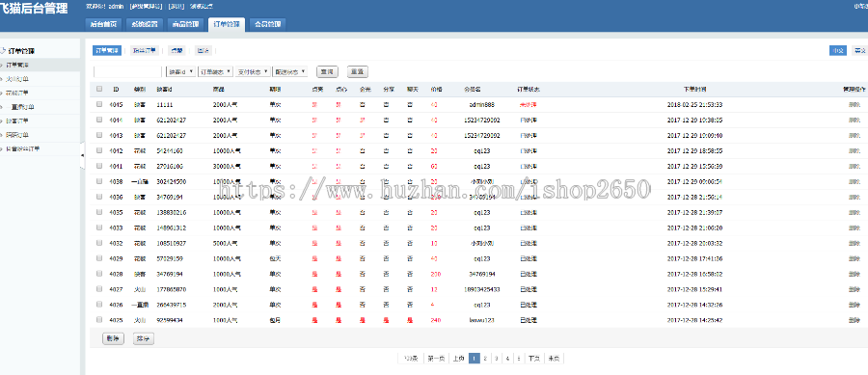Click the ID column header
Viewport: 868px width, 375px height.
[x=116, y=89]
